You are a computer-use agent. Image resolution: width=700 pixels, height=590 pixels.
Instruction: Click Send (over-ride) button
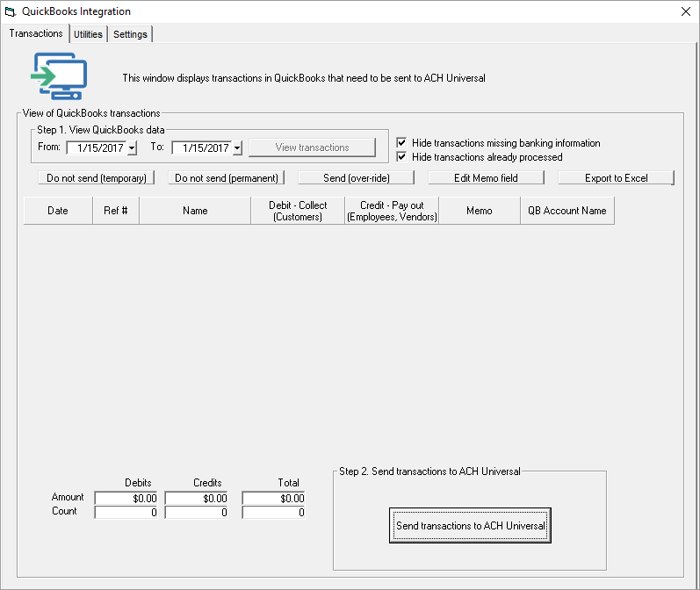coord(357,177)
